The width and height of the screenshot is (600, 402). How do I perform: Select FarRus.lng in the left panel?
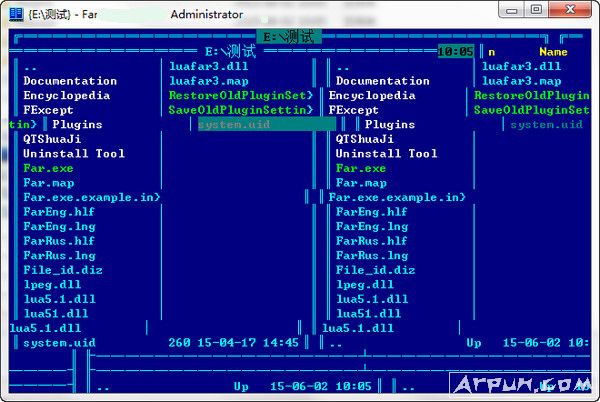tap(59, 256)
